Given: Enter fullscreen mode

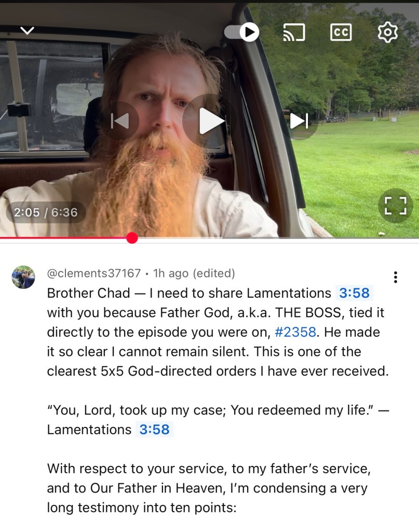Looking at the screenshot, I should (395, 206).
